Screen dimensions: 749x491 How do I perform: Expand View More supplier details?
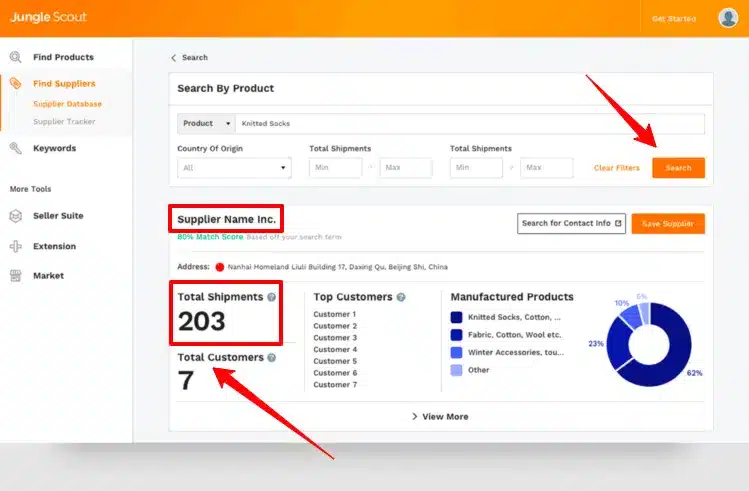[440, 416]
